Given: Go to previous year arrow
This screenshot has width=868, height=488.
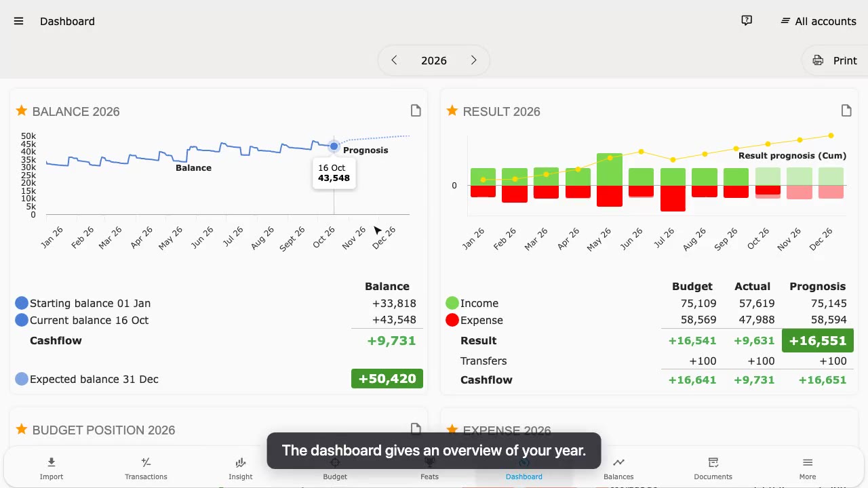Looking at the screenshot, I should [x=394, y=60].
